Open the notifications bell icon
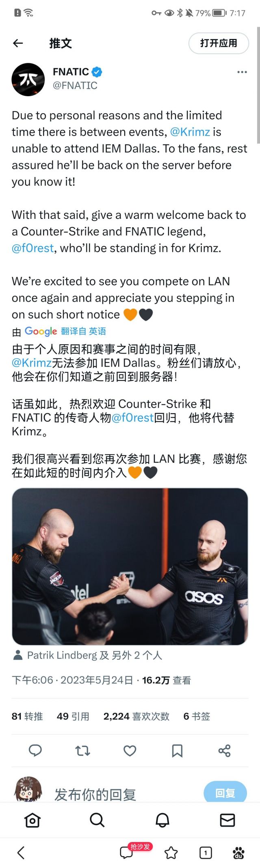This screenshot has height=868, width=260. point(162,820)
